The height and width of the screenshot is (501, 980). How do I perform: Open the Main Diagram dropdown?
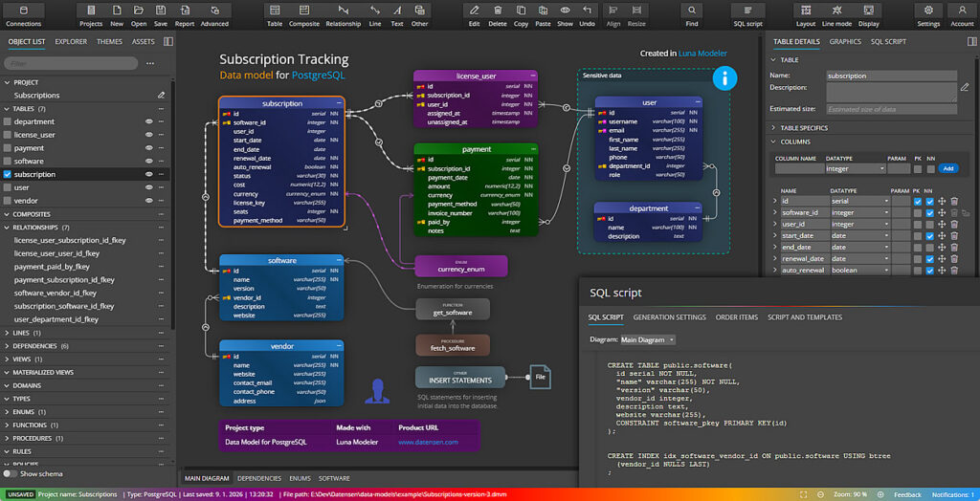pos(648,339)
